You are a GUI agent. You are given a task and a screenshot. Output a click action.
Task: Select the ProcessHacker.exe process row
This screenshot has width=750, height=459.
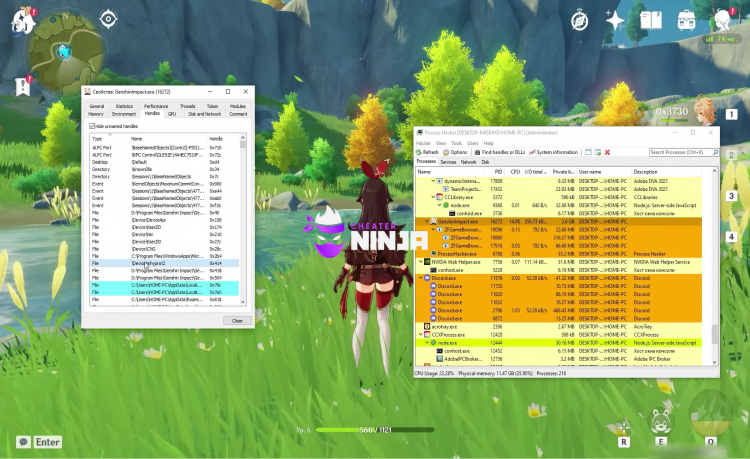(559, 254)
